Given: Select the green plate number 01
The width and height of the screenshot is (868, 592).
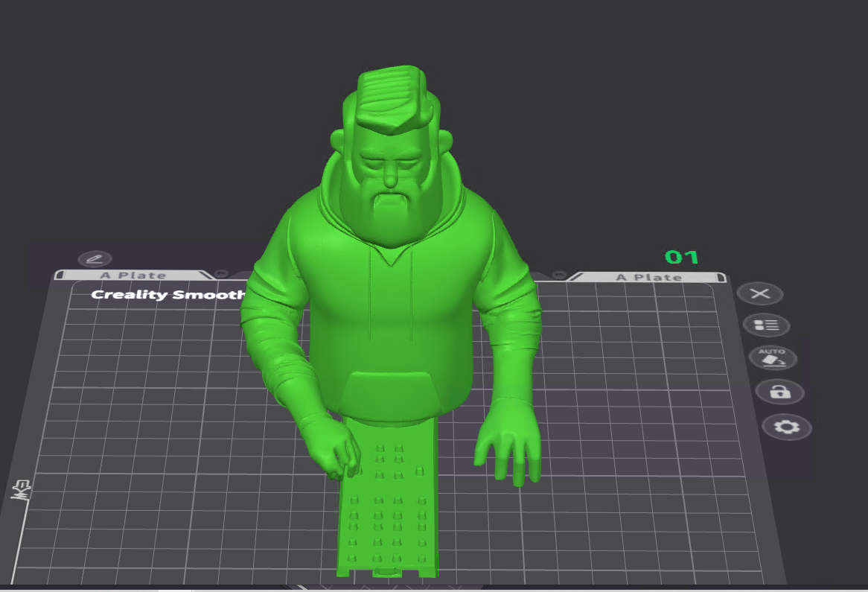Looking at the screenshot, I should (681, 258).
